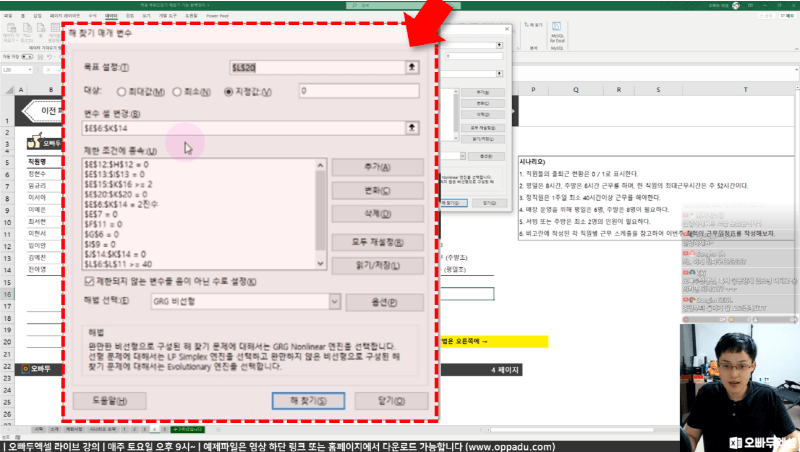This screenshot has height=452, width=800.
Task: Click the 도움말 button
Action: [110, 400]
